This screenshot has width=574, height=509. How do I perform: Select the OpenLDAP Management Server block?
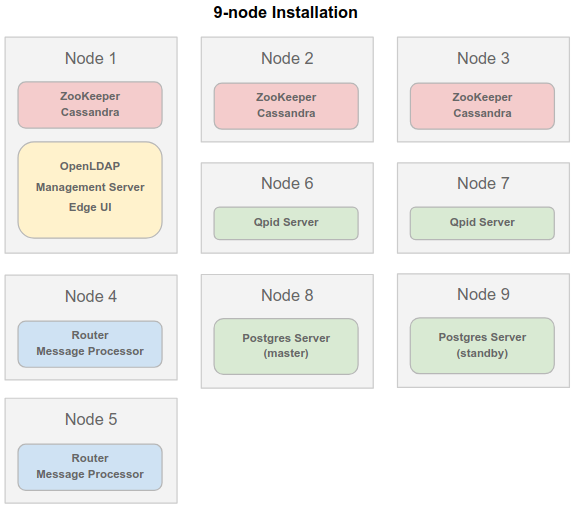(90, 190)
